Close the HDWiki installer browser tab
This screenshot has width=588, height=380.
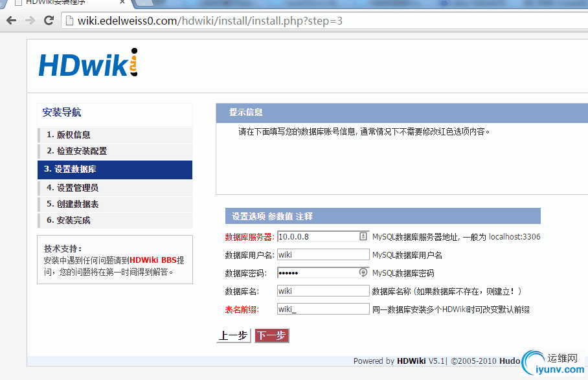(122, 2)
